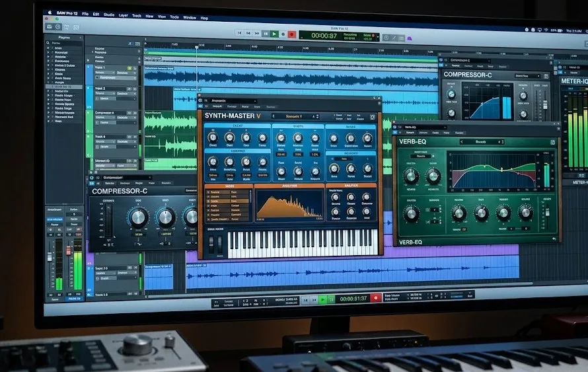Click the second large knob in front Compressor-C
The height and width of the screenshot is (372, 588).
pos(165,217)
